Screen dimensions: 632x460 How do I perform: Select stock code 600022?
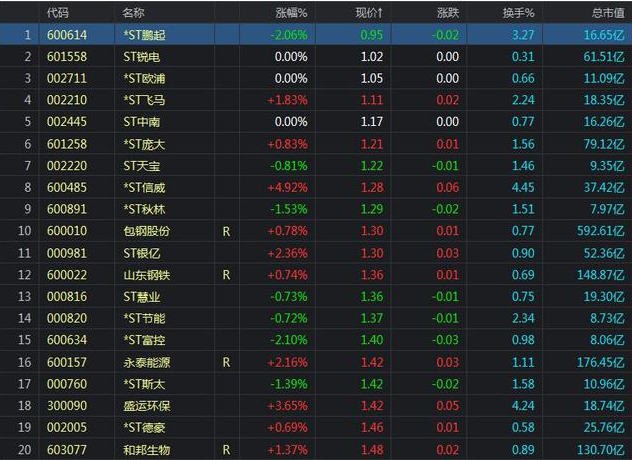click(67, 275)
